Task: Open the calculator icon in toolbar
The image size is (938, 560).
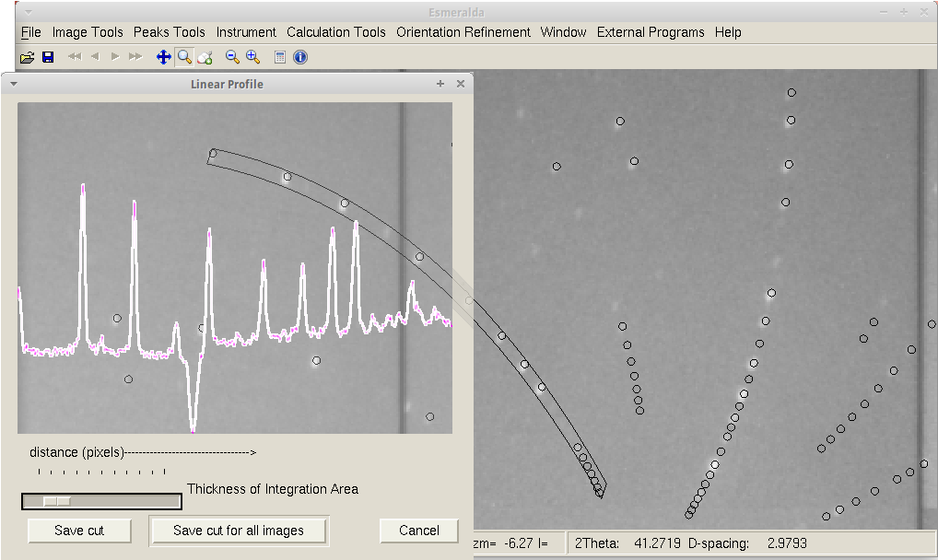Action: (x=280, y=57)
